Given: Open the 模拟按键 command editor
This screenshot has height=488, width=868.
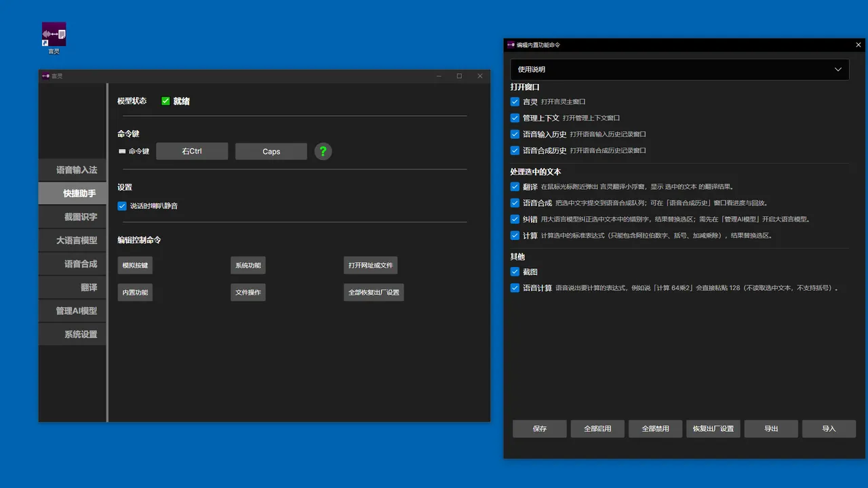Looking at the screenshot, I should 135,265.
